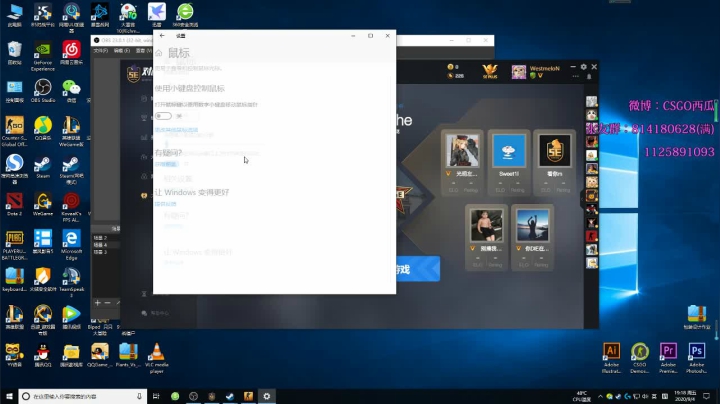Open the Settings home icon beside 鼠标
The width and height of the screenshot is (720, 404).
pos(159,53)
